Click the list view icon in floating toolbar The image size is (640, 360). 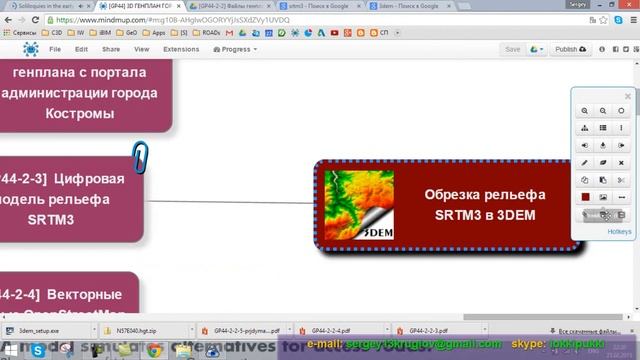tap(603, 128)
